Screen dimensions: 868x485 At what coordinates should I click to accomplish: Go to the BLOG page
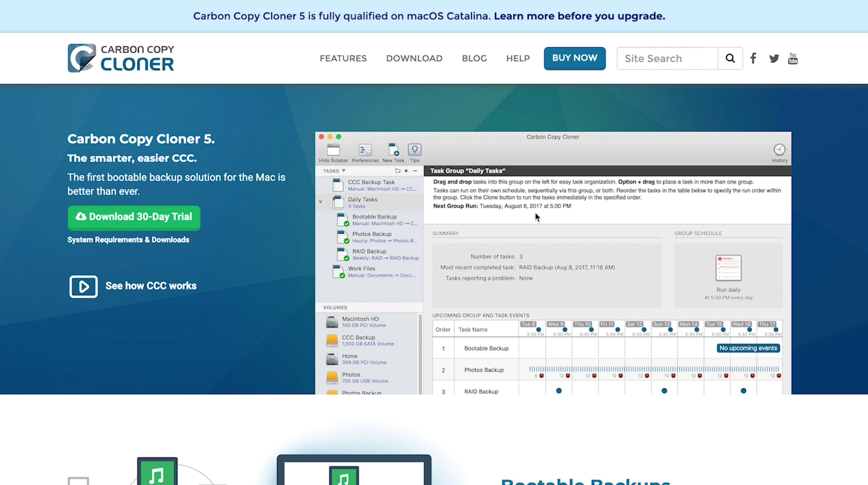pos(474,58)
